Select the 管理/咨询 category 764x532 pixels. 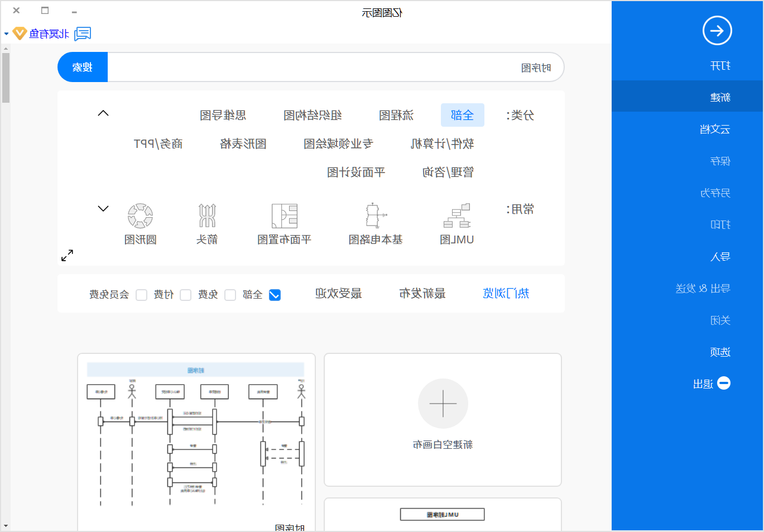click(448, 172)
